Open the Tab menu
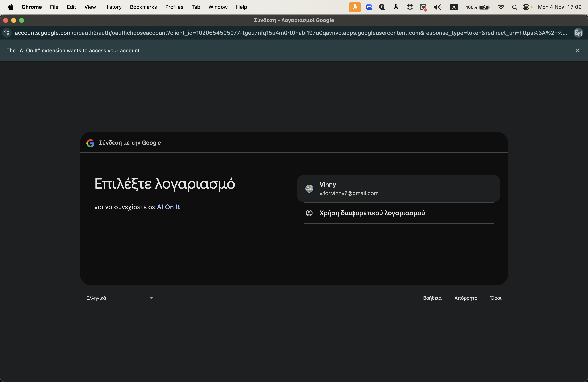Screen dimensions: 588x382 point(196,7)
